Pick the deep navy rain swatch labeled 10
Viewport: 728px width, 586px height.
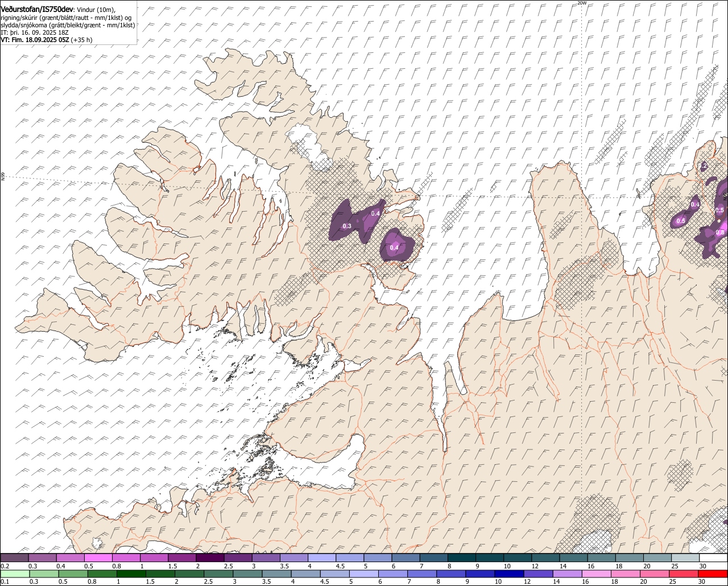tap(509, 573)
